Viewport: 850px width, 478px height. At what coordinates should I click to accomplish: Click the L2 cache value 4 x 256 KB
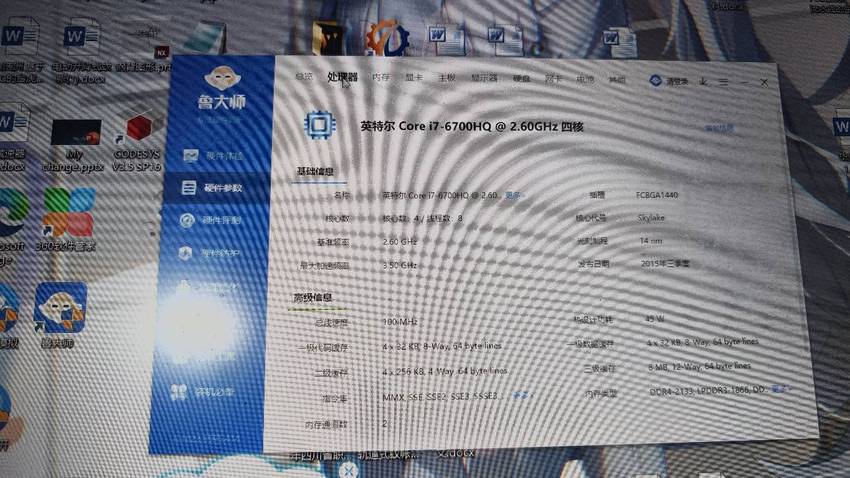[x=445, y=371]
